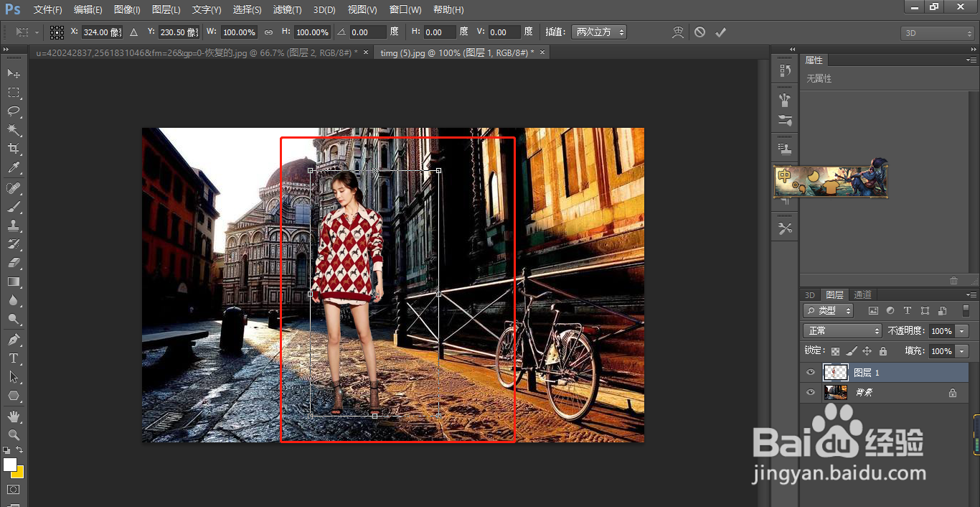Select the Eyedropper tool
The height and width of the screenshot is (507, 980).
tap(14, 167)
